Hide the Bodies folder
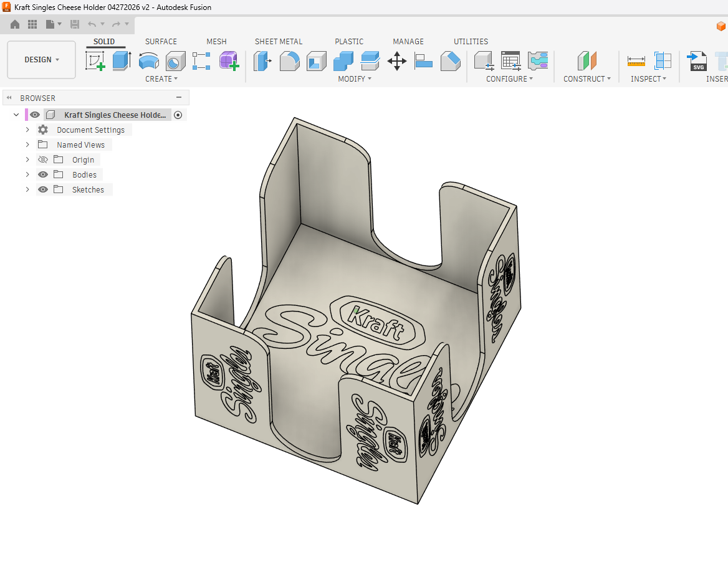The image size is (728, 585). coord(43,174)
